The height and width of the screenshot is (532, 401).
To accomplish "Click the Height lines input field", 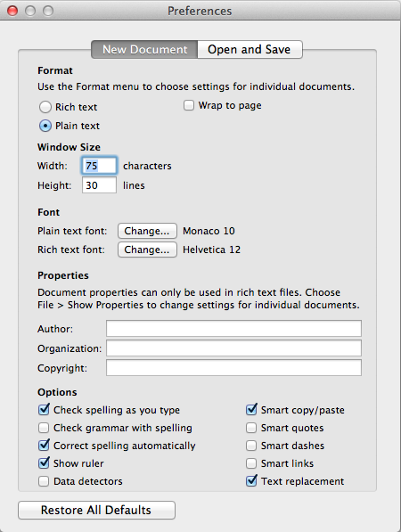I will coord(99,185).
